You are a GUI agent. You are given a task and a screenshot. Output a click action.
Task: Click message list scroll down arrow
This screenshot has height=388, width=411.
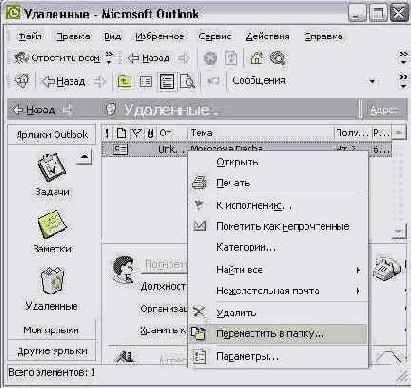(x=399, y=231)
